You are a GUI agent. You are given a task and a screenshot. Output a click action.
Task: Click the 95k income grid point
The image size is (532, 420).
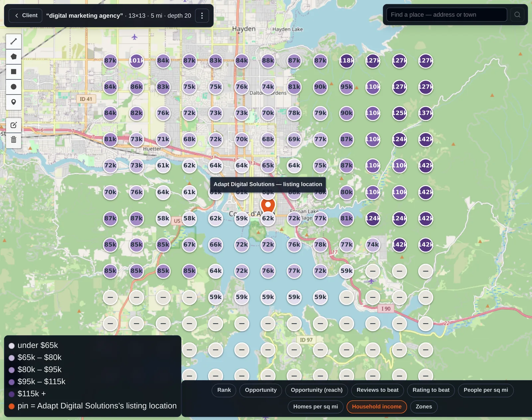(x=346, y=87)
